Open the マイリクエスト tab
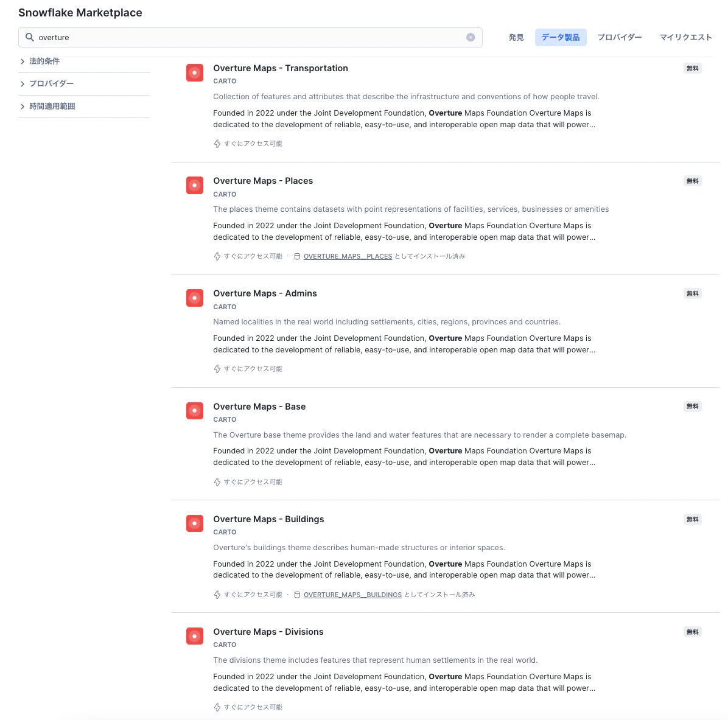 (x=685, y=37)
